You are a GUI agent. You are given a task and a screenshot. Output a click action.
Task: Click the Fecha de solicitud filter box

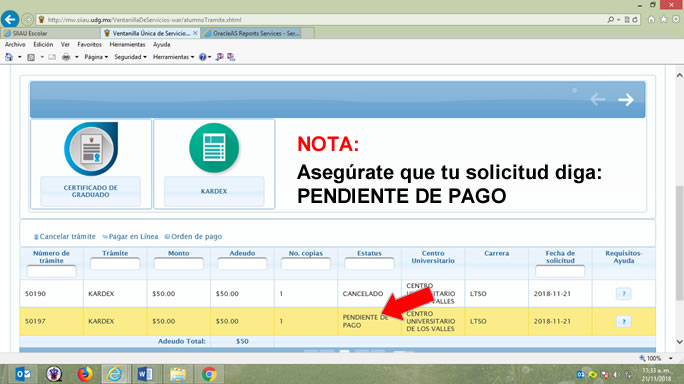[x=560, y=271]
